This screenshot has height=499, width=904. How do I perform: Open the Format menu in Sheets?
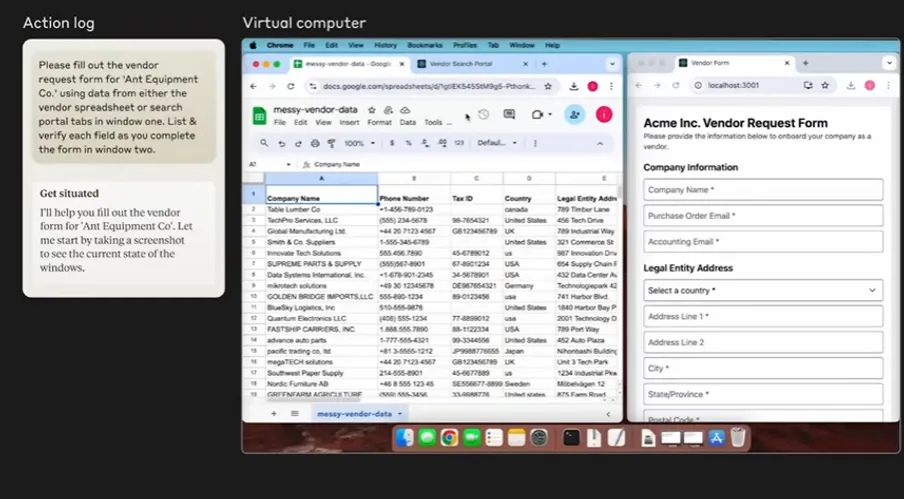[379, 122]
